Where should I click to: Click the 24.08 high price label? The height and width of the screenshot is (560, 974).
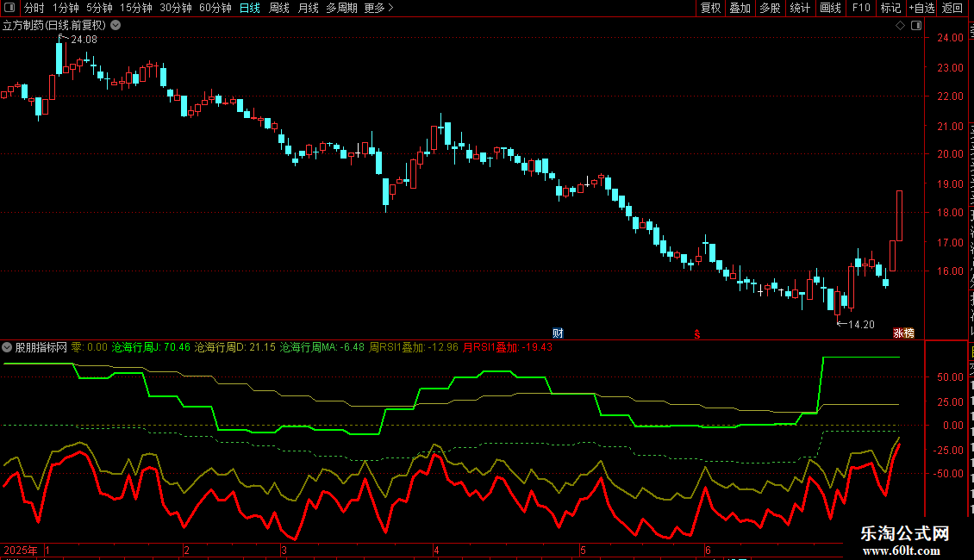84,40
